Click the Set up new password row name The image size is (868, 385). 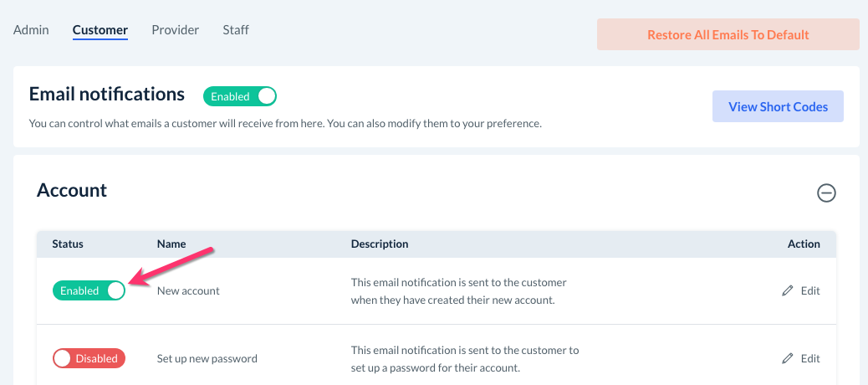207,358
